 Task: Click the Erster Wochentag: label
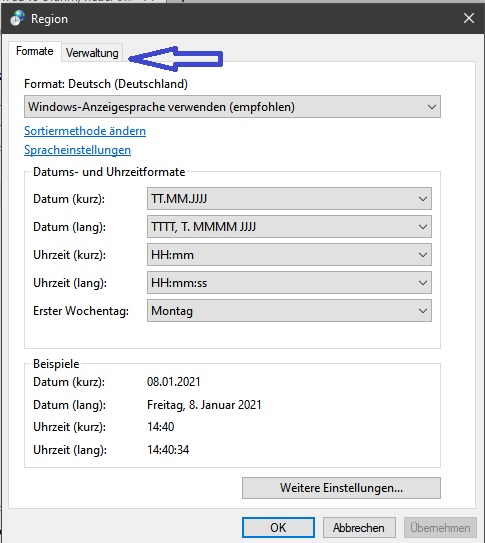pyautogui.click(x=81, y=311)
